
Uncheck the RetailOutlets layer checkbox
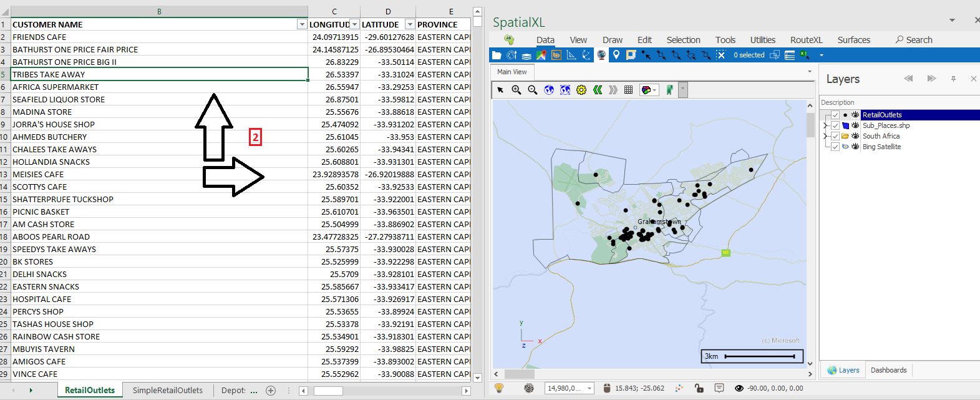pyautogui.click(x=835, y=115)
